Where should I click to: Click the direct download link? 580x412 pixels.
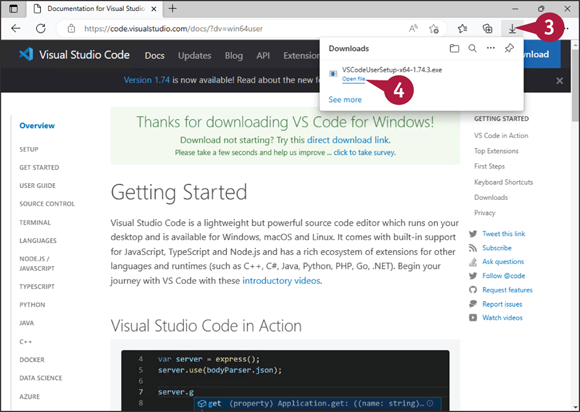348,140
